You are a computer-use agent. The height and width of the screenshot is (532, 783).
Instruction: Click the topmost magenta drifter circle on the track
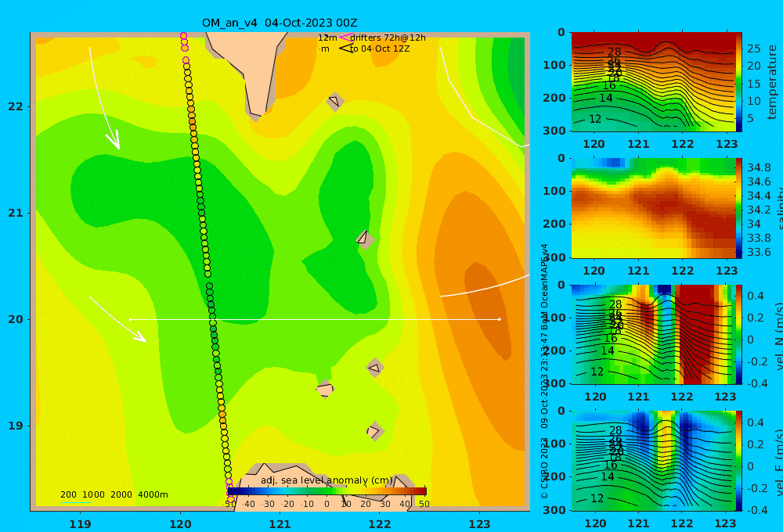point(183,36)
